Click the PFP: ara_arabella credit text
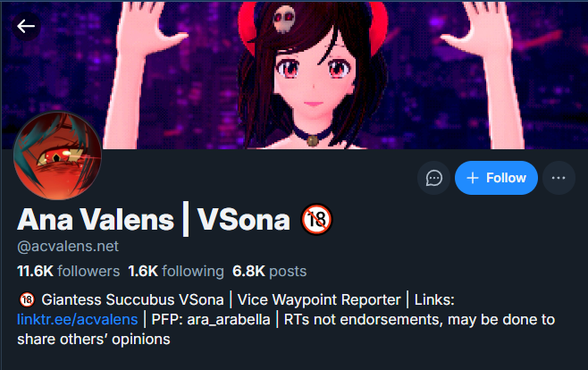Viewport: 588px width, 370px height. [210, 320]
